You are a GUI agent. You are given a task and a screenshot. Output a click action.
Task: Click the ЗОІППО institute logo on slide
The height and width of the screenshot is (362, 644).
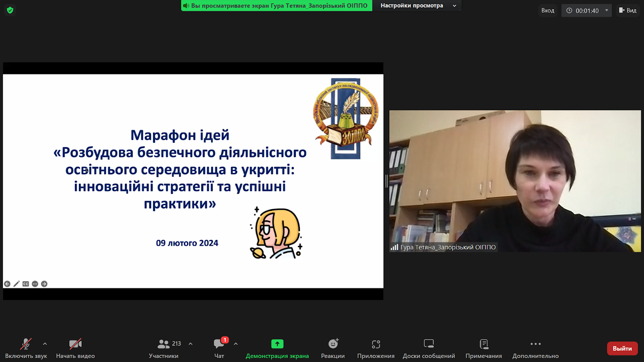coord(346,119)
